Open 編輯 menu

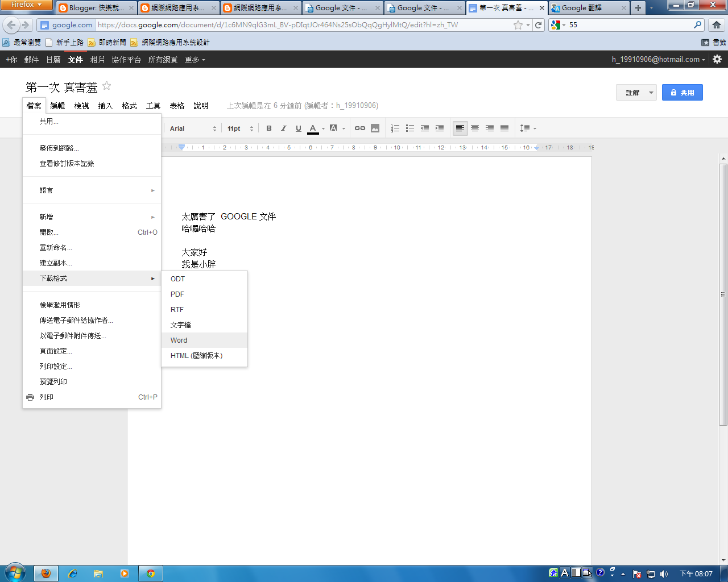point(57,106)
